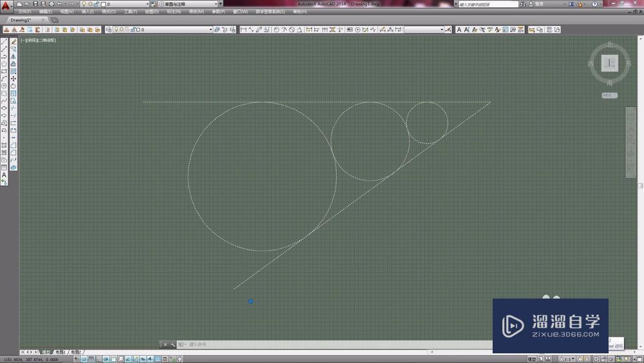Image resolution: width=644 pixels, height=363 pixels.
Task: Click the coordinates readout in status bar
Action: coord(31,359)
